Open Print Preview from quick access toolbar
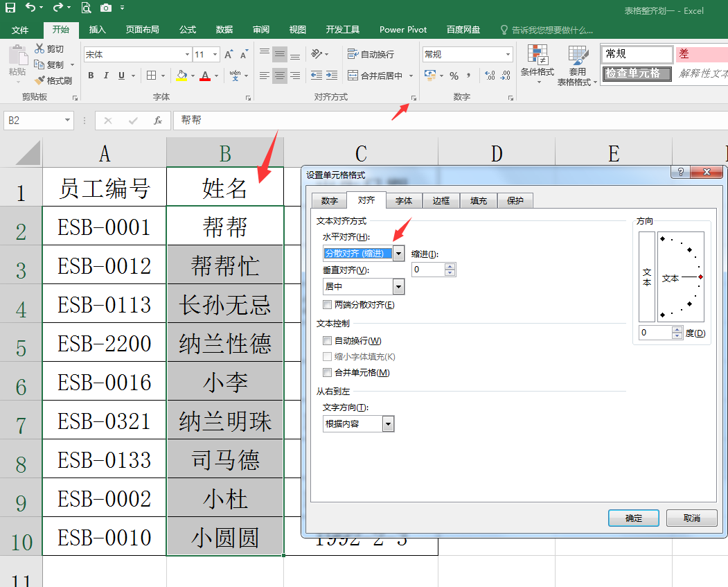Viewport: 728px width, 587px height. coord(86,8)
